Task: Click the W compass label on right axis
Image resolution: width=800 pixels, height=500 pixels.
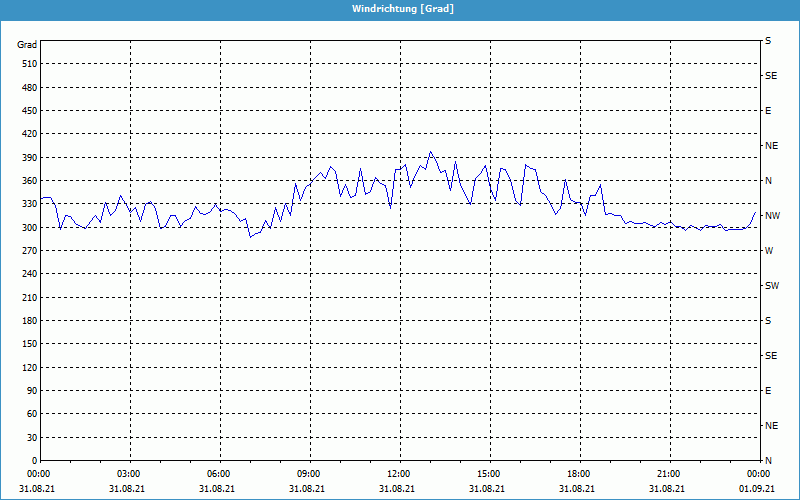Action: pos(768,251)
